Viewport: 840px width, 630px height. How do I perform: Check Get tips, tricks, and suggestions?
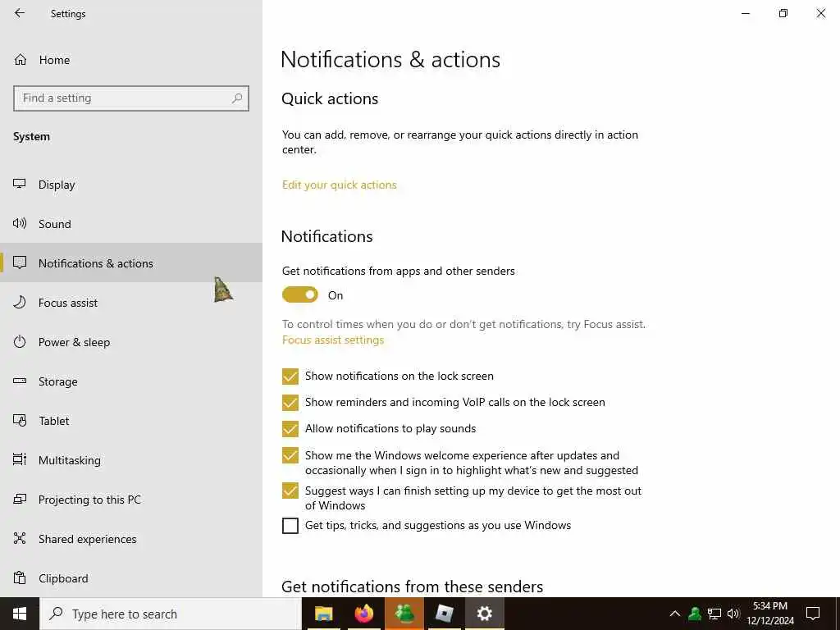(x=290, y=526)
